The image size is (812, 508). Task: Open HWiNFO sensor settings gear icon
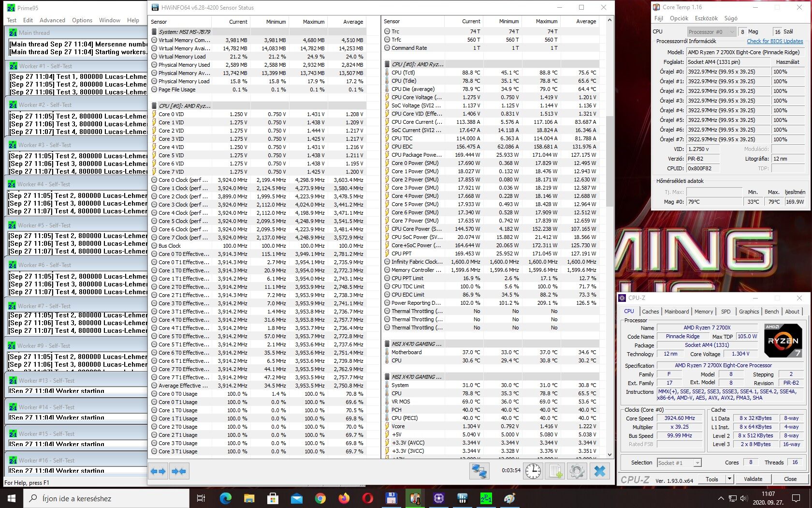pyautogui.click(x=577, y=471)
